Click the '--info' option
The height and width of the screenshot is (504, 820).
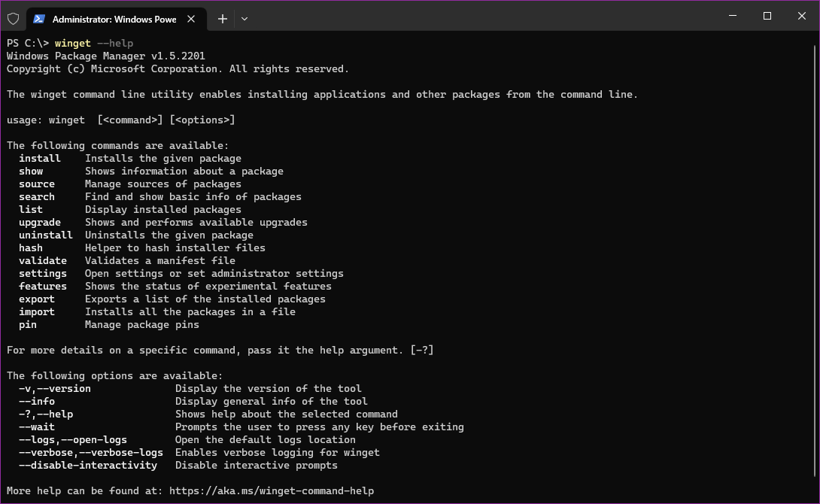pyautogui.click(x=37, y=402)
